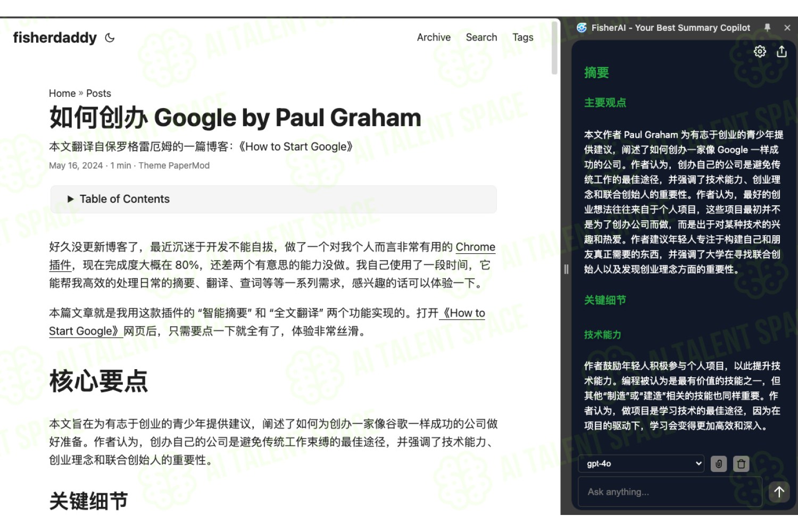
Task: Open the Tags page
Action: point(523,37)
